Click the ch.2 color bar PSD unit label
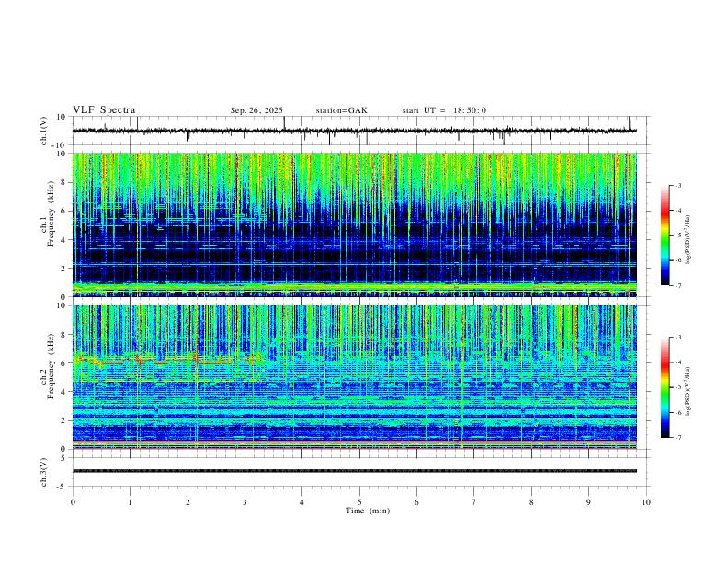This screenshot has width=728, height=563. point(688,391)
